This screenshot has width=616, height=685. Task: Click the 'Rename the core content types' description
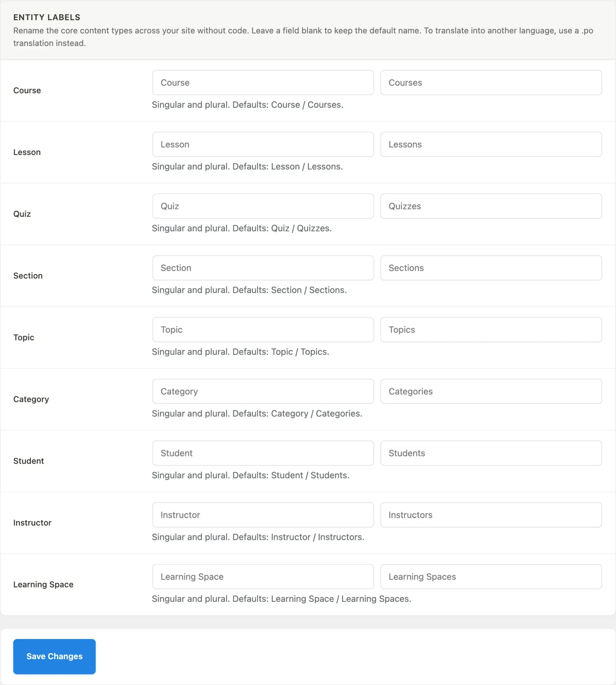pos(303,37)
